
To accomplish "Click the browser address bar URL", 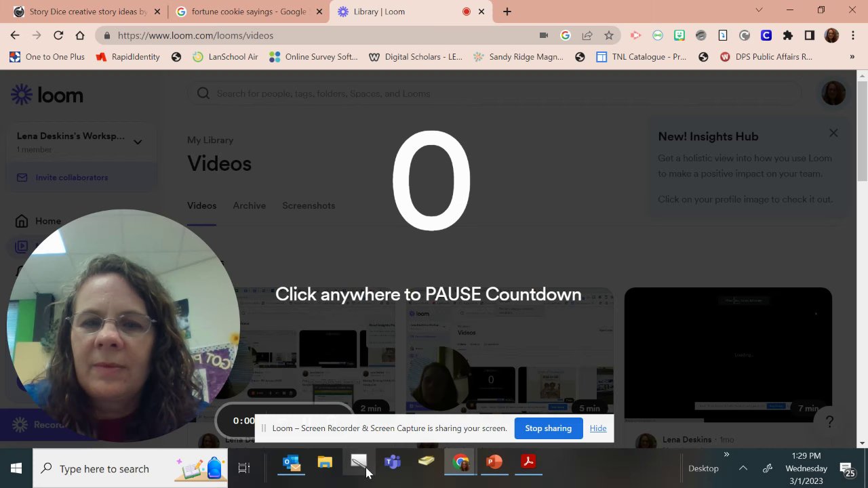I will tap(195, 35).
